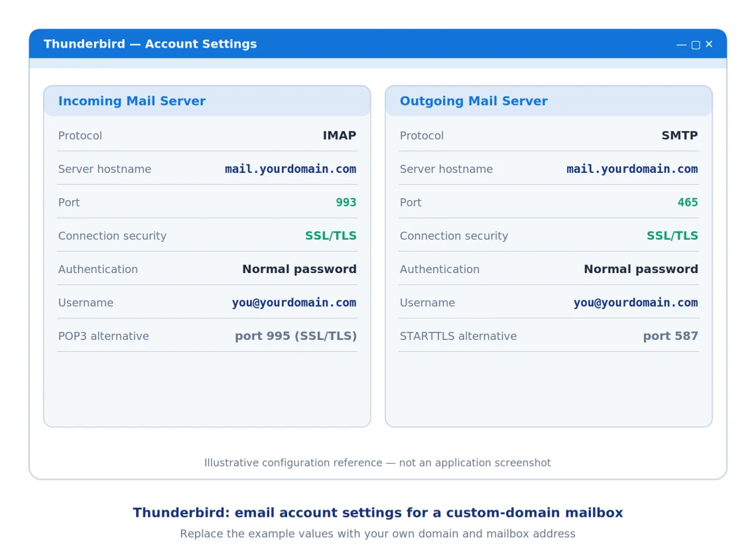Select the IMAP protocol value
This screenshot has width=756, height=552.
pos(340,135)
